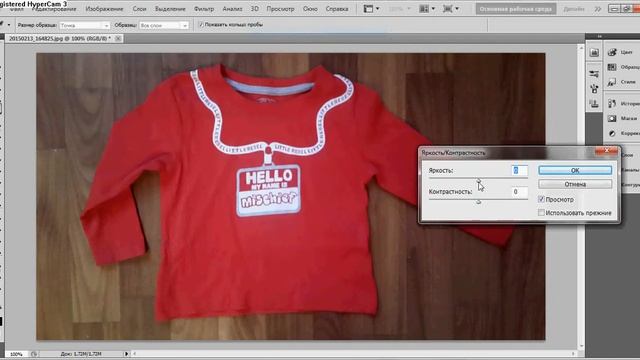
Task: Expand the status bar info arrow
Action: coord(126,354)
